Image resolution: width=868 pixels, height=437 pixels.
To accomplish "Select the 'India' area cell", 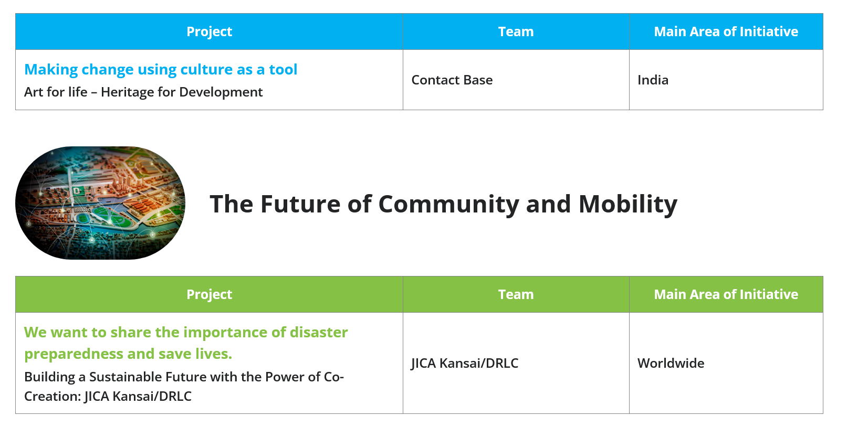I will point(653,80).
